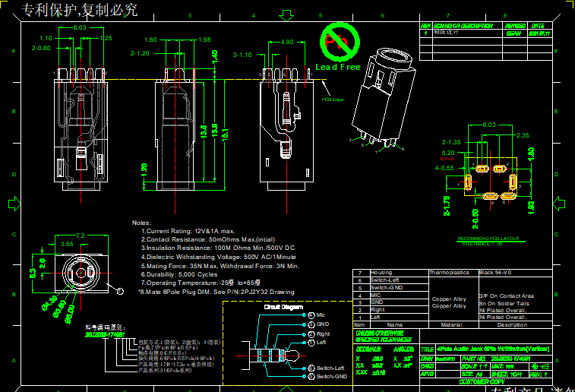Click the Notes heading above the specifications

pyautogui.click(x=141, y=223)
